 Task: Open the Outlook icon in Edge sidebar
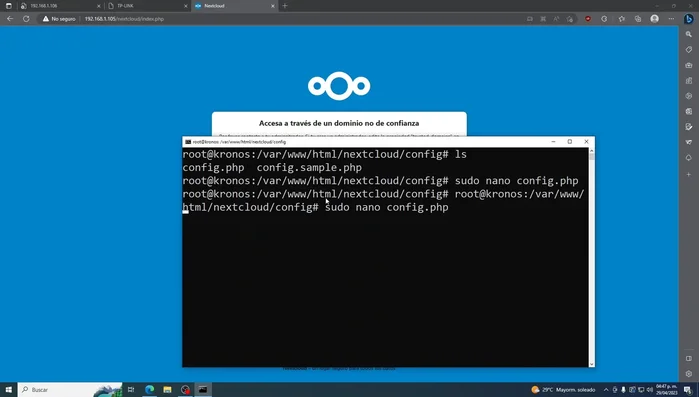[689, 111]
